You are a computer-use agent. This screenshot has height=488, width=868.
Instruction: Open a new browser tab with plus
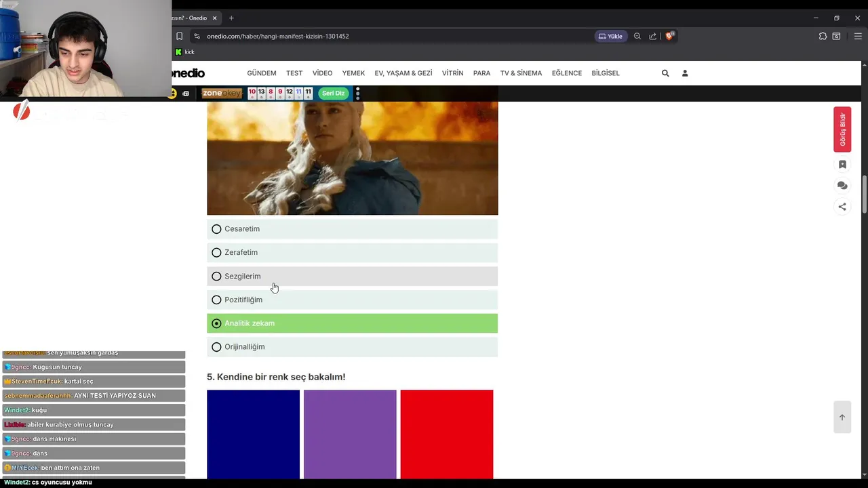(231, 18)
